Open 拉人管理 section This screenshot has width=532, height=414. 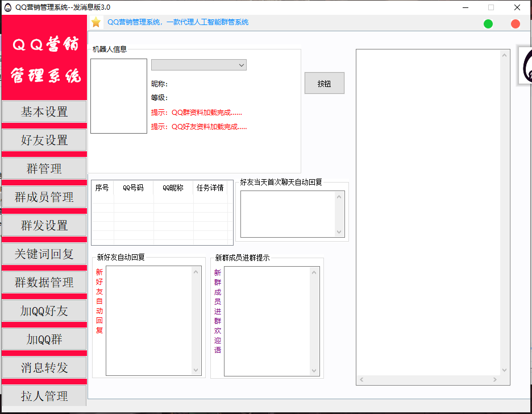(x=44, y=396)
